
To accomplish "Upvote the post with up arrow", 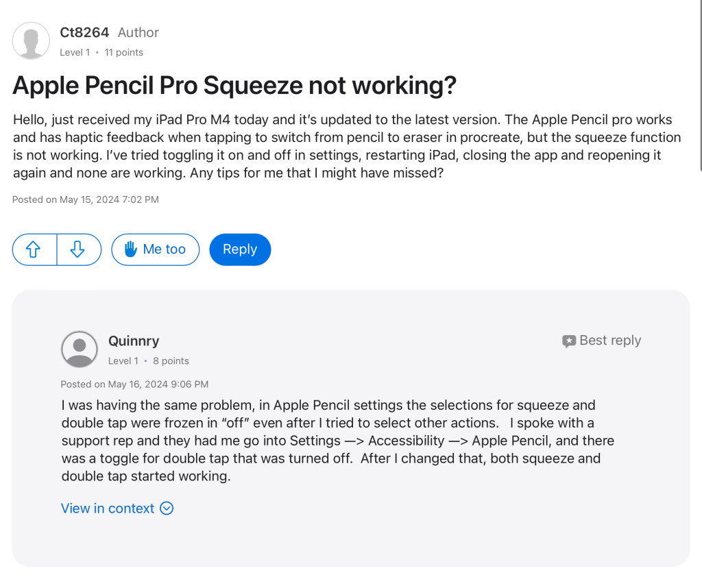I will coord(34,249).
